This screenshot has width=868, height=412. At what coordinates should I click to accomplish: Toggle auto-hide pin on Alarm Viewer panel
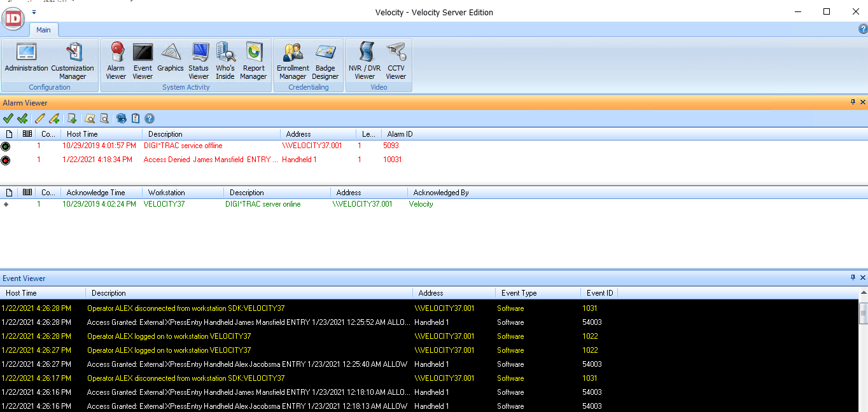click(x=853, y=102)
